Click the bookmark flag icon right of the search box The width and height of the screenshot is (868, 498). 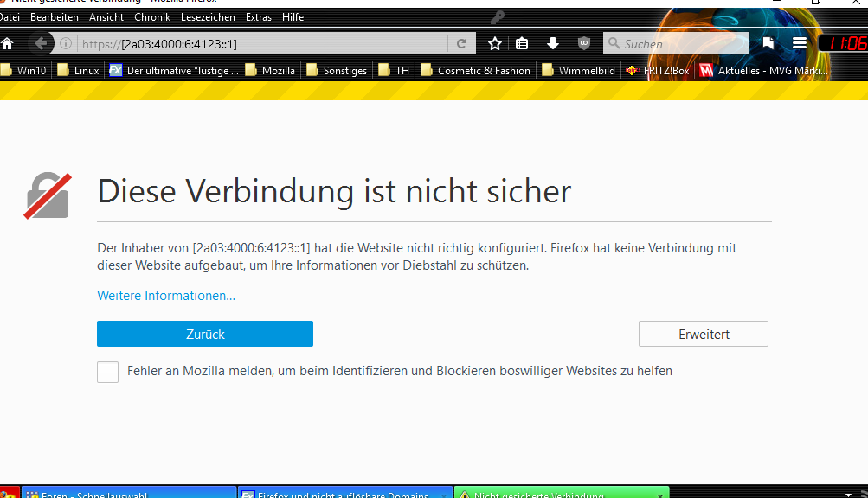[x=768, y=43]
